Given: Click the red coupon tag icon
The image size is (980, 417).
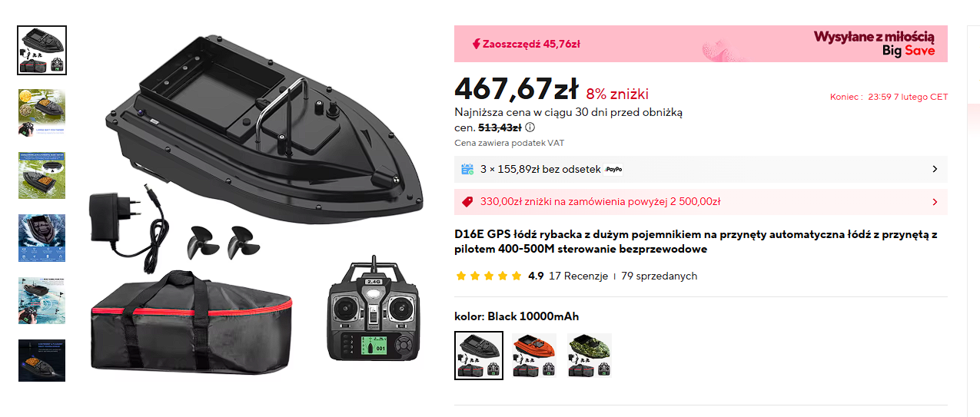Looking at the screenshot, I should point(467,202).
